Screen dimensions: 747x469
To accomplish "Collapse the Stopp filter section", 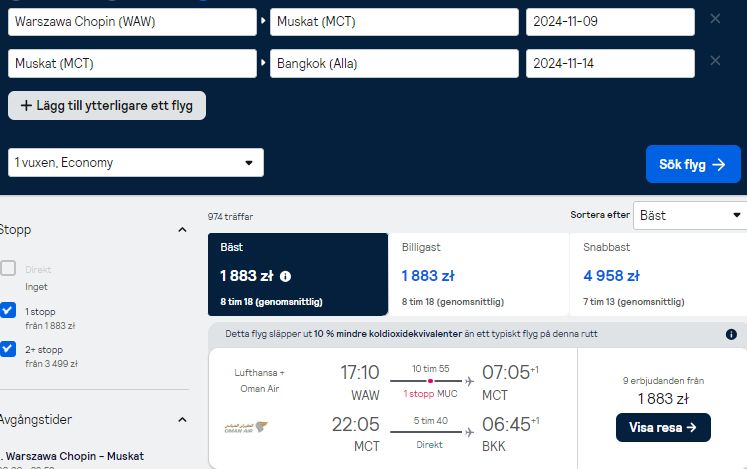I will click(x=182, y=230).
